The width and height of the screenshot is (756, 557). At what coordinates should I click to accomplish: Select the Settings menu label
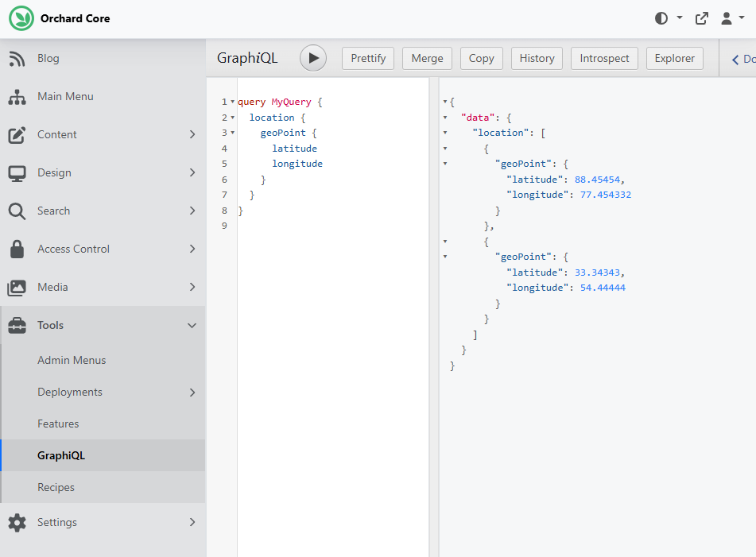click(x=57, y=522)
